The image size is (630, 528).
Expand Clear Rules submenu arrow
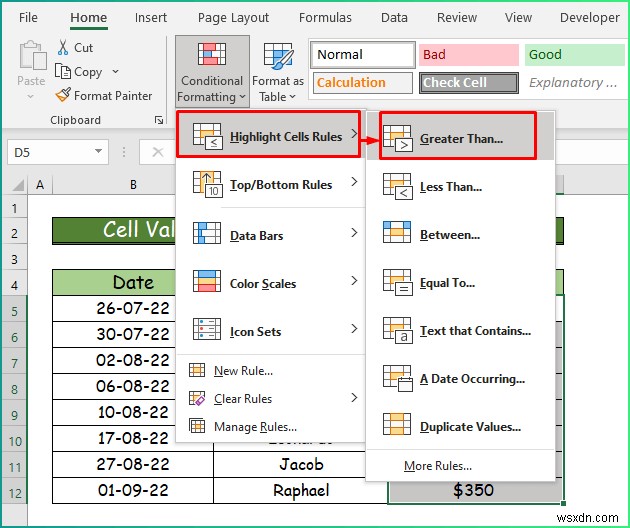point(354,398)
